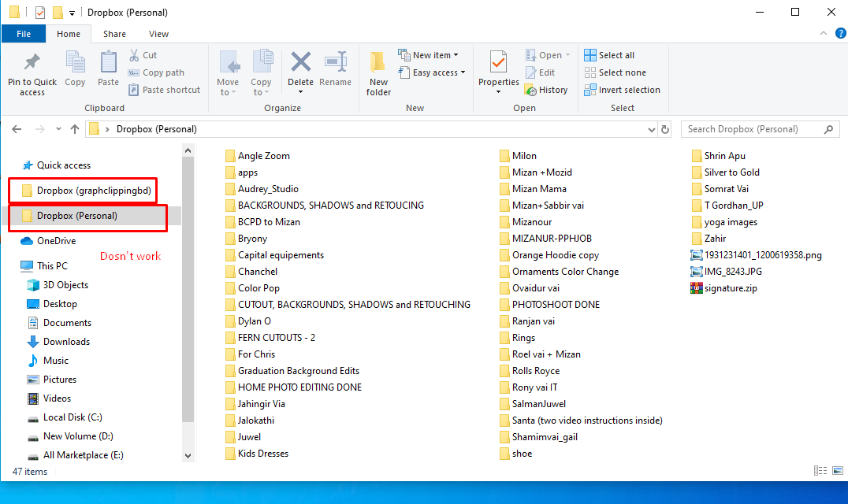Image resolution: width=848 pixels, height=504 pixels.
Task: Click the navigation pane vertical scrollbar
Action: click(188, 315)
